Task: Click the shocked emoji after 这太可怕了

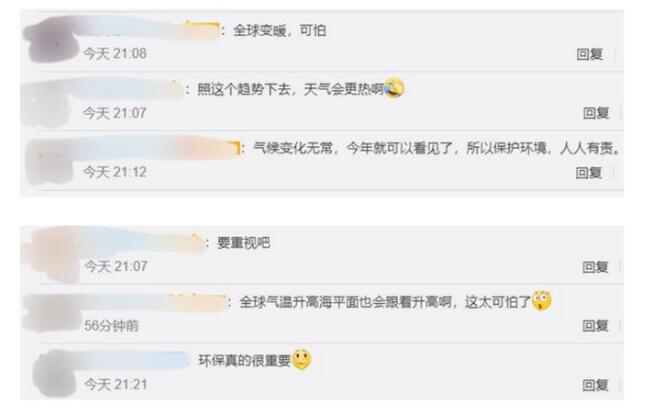Action: coord(541,301)
